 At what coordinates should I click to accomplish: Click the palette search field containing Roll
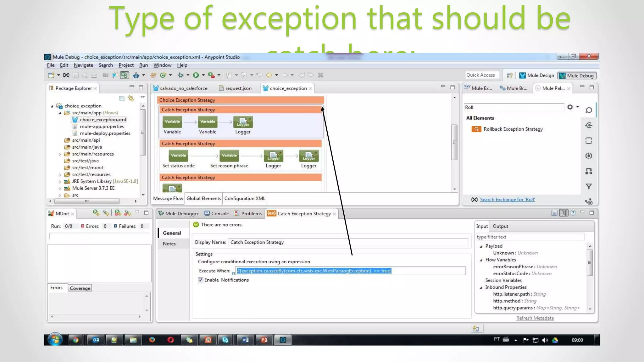514,107
